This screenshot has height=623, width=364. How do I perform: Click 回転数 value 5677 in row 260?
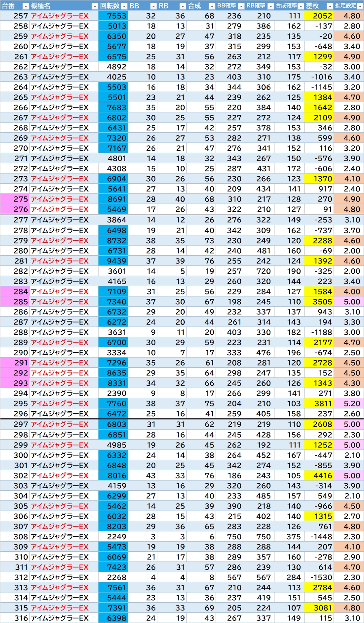(113, 46)
